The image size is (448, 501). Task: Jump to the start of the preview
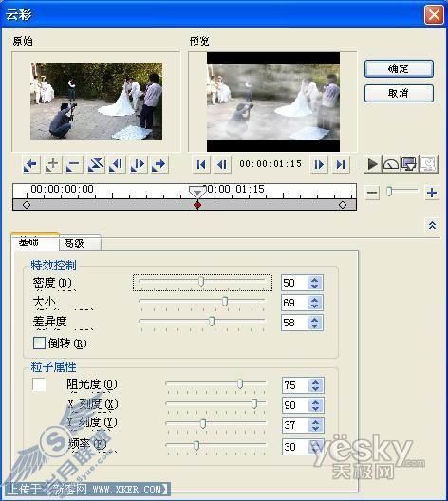(201, 164)
